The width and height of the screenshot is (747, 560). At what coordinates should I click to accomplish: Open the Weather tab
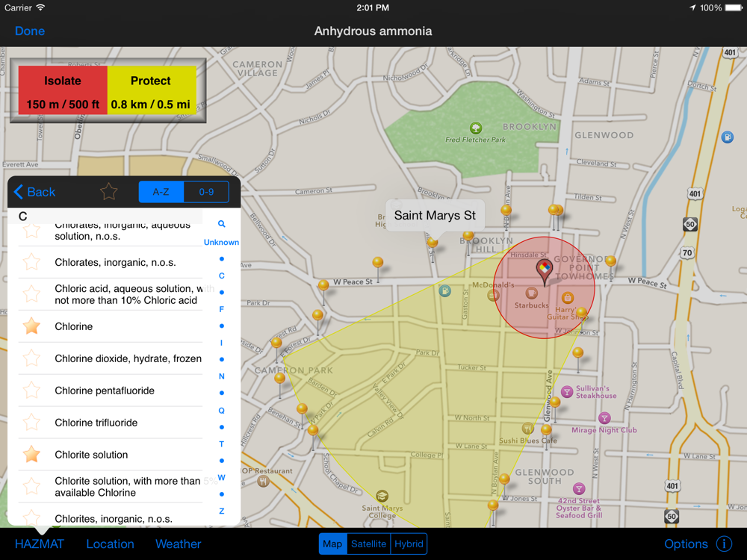point(179,544)
